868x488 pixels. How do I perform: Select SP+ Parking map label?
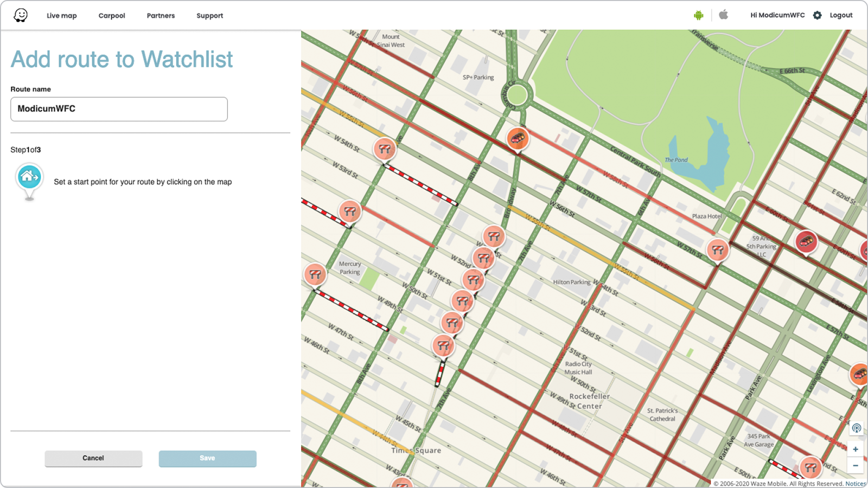point(478,78)
